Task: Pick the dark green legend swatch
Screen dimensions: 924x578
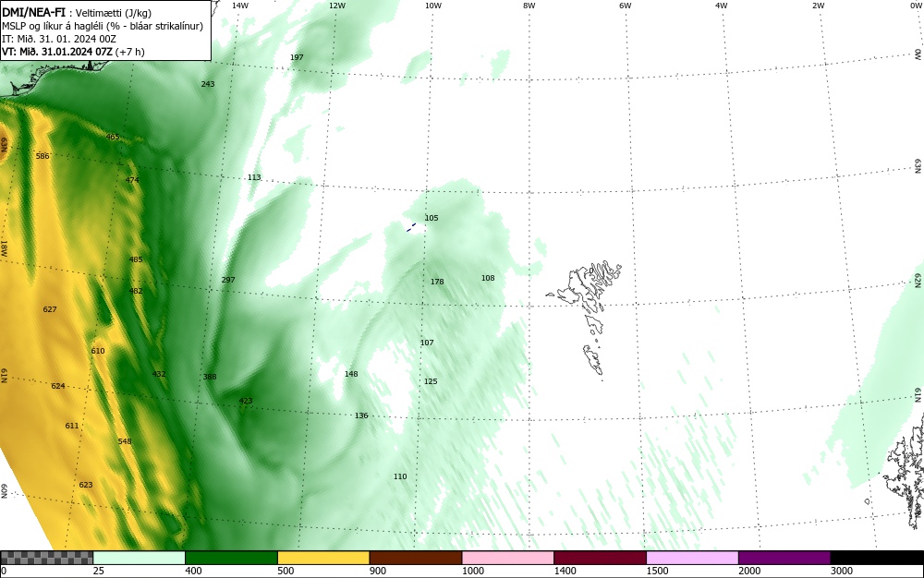Action: 231,558
